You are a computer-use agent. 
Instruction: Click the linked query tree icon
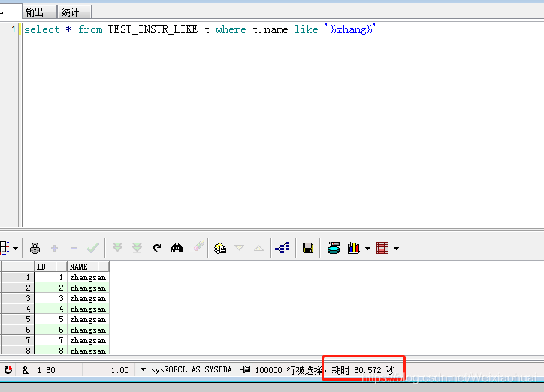[282, 248]
